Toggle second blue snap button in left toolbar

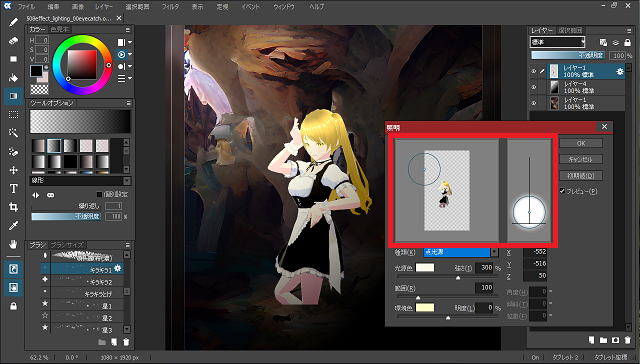point(13,288)
